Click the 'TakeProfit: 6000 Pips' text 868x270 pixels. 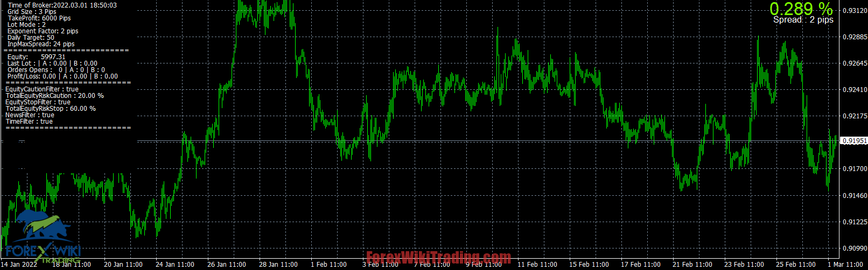(x=39, y=18)
